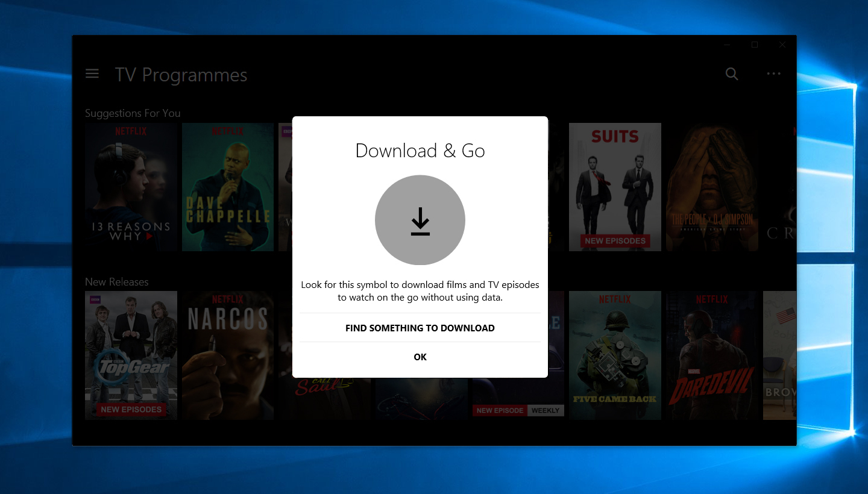This screenshot has height=494, width=868.
Task: Click the circular download arrow symbol
Action: point(420,220)
